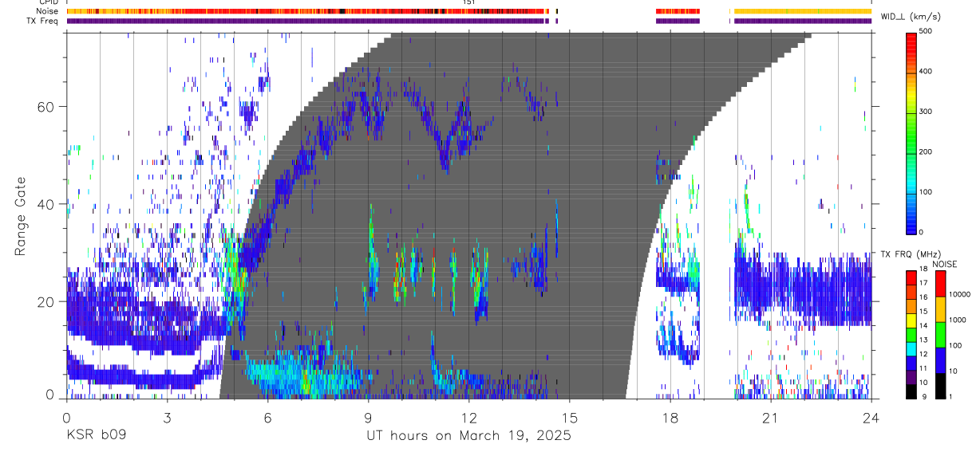
Task: Click the 1000 noise tick label
Action: (958, 320)
